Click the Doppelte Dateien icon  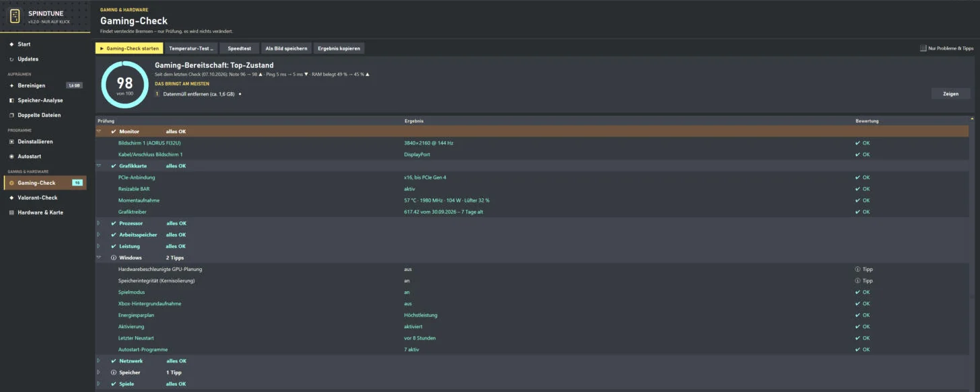pyautogui.click(x=11, y=115)
